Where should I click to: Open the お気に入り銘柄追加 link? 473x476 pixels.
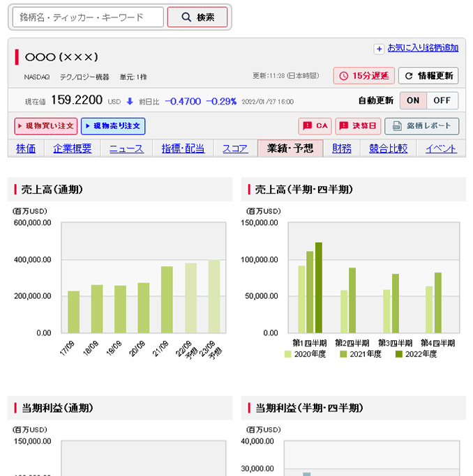[423, 48]
